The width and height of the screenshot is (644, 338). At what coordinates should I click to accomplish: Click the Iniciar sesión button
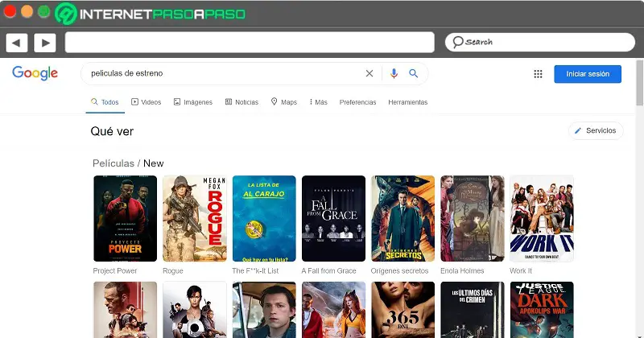(x=588, y=74)
